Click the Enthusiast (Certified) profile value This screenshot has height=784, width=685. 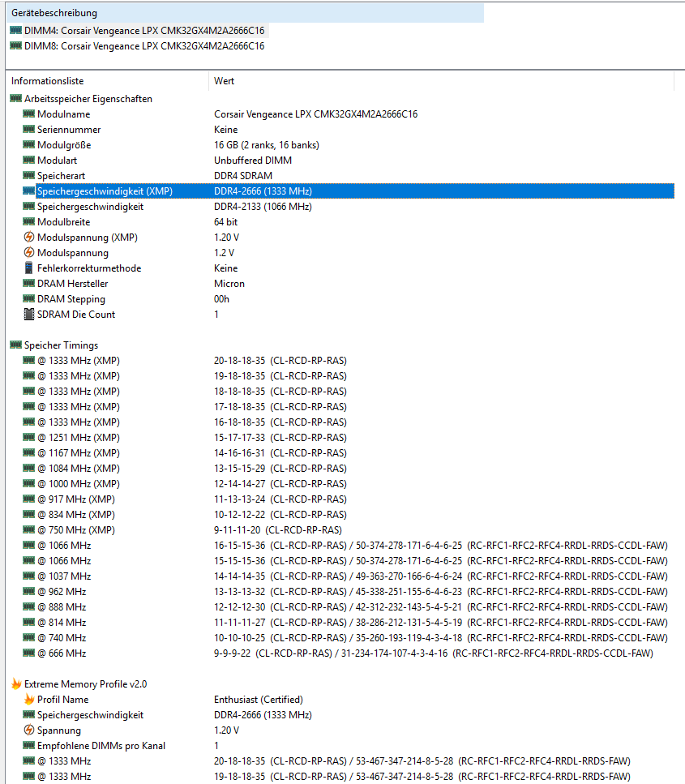tap(259, 699)
